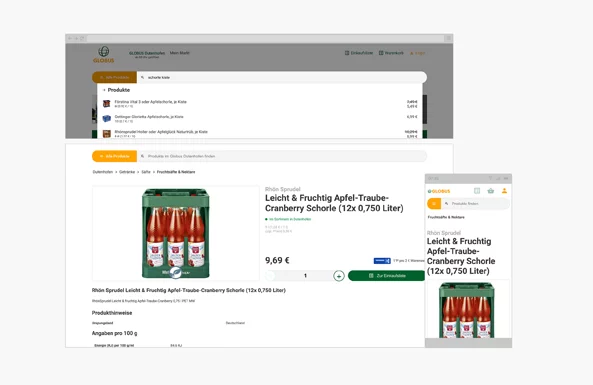Add product with Zur Einkaufsliste button
Screen dimensions: 593x385
(387, 276)
